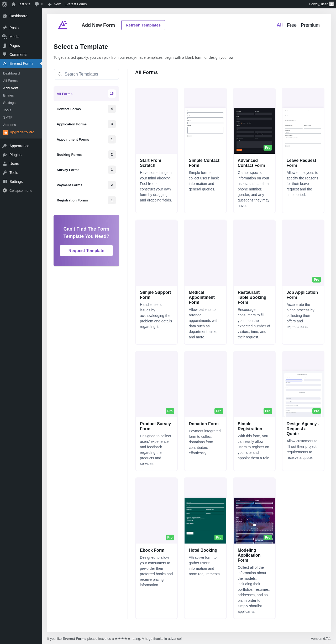Screen dimensions: 336x644
Task: Click the Medical Appointment Form title
Action: point(202,297)
